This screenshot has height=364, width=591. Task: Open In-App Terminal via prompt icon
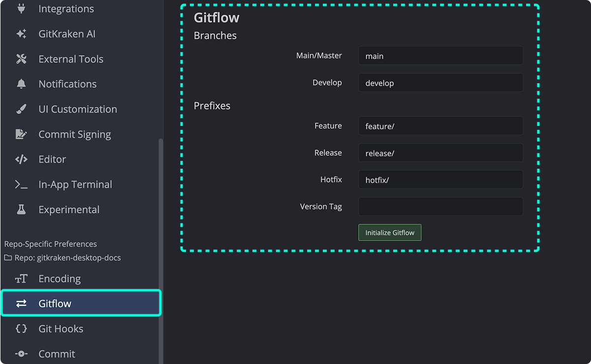coord(21,184)
